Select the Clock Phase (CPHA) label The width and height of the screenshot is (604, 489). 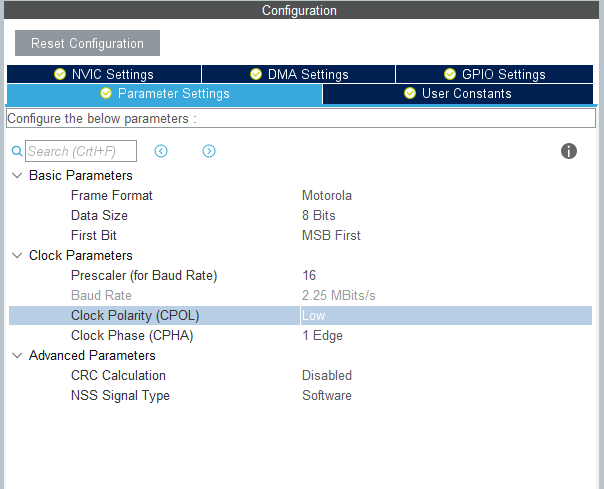coord(132,336)
